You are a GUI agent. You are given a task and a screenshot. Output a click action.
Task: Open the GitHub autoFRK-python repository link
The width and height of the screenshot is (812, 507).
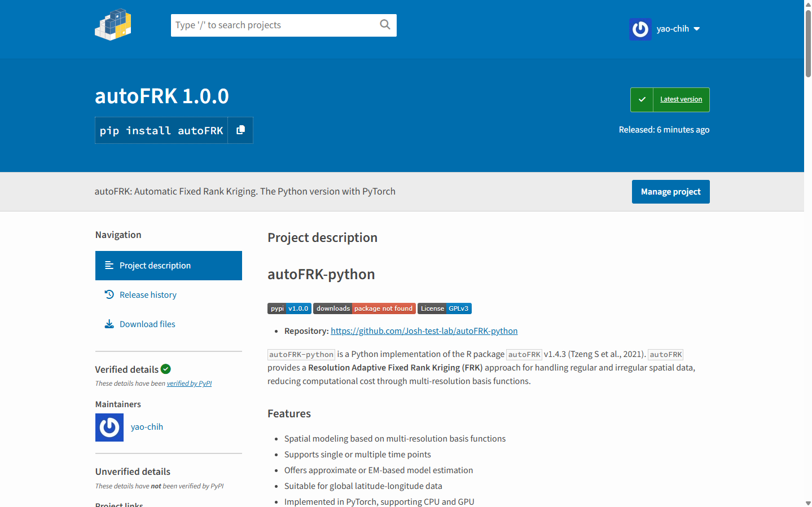424,331
